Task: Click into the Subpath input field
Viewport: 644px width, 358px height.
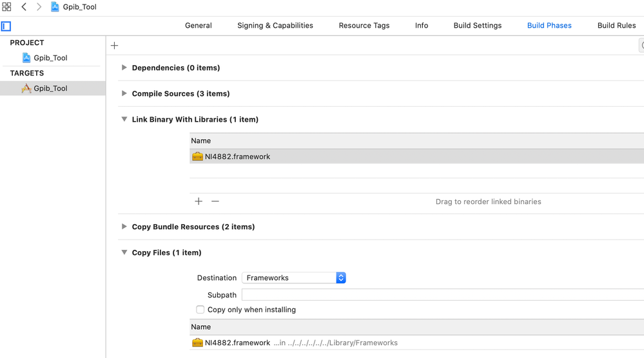Action: click(443, 295)
